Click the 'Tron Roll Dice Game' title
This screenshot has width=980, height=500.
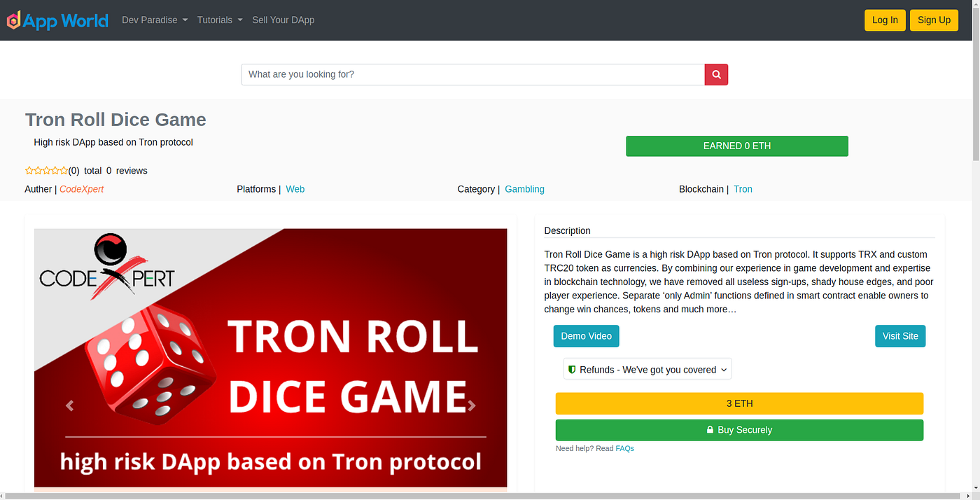pos(115,120)
